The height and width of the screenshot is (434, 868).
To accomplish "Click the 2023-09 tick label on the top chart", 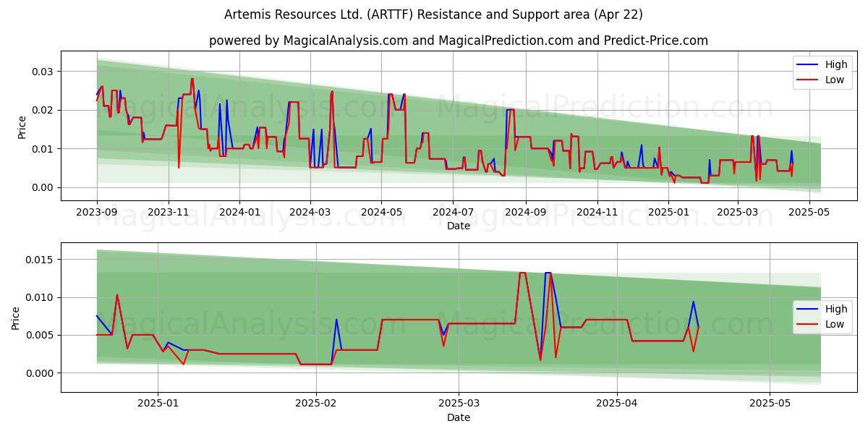I will [97, 212].
